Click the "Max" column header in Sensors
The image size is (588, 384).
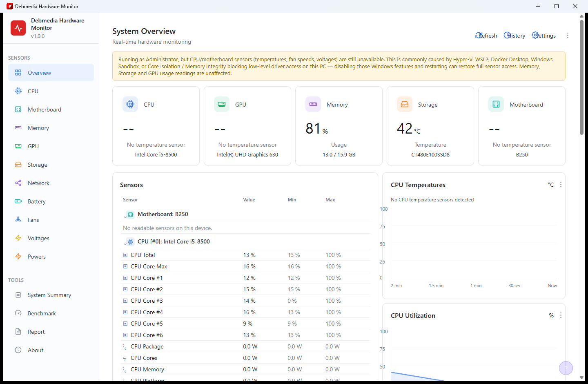coord(330,200)
